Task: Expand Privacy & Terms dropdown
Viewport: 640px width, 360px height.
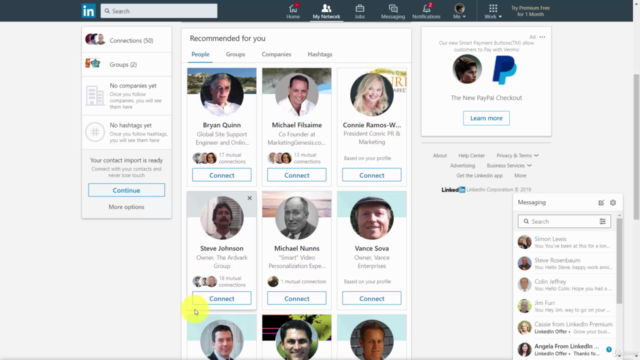Action: click(517, 156)
